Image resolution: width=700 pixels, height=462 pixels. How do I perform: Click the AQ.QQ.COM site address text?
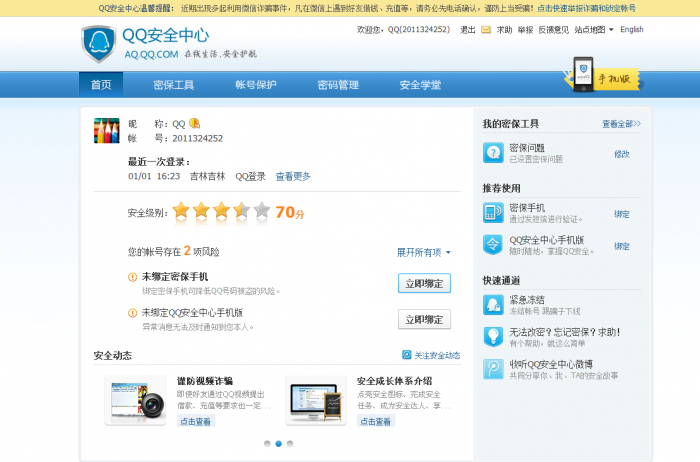(151, 54)
